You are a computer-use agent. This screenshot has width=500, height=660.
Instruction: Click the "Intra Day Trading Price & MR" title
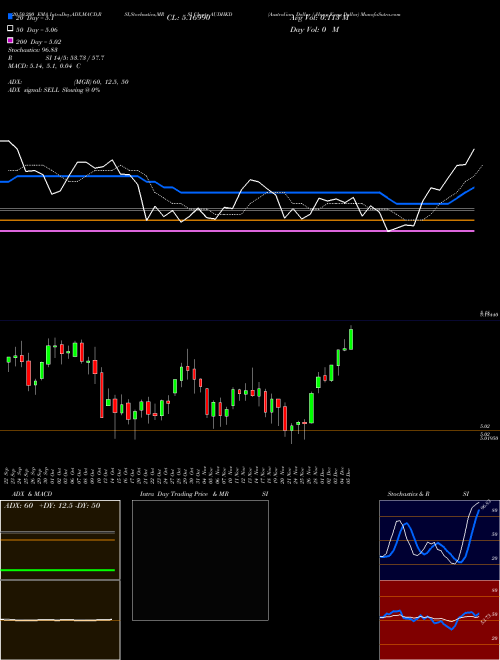[x=184, y=494]
